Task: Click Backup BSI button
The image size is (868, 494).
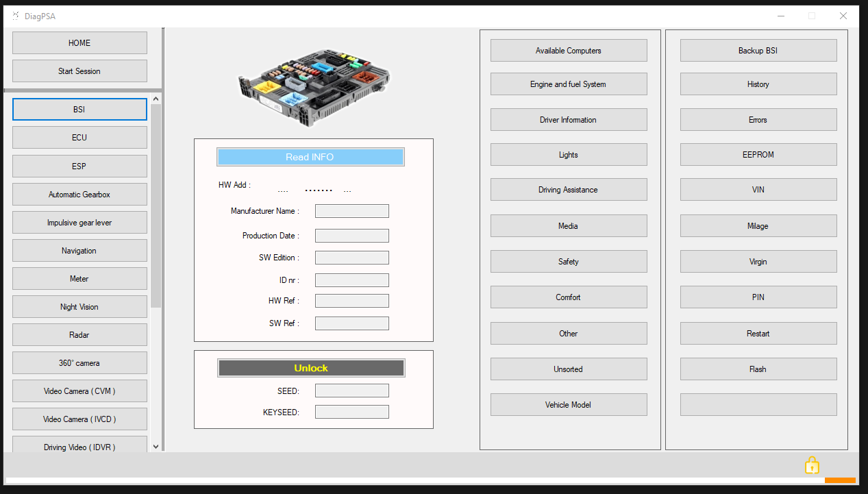Action: coord(758,50)
